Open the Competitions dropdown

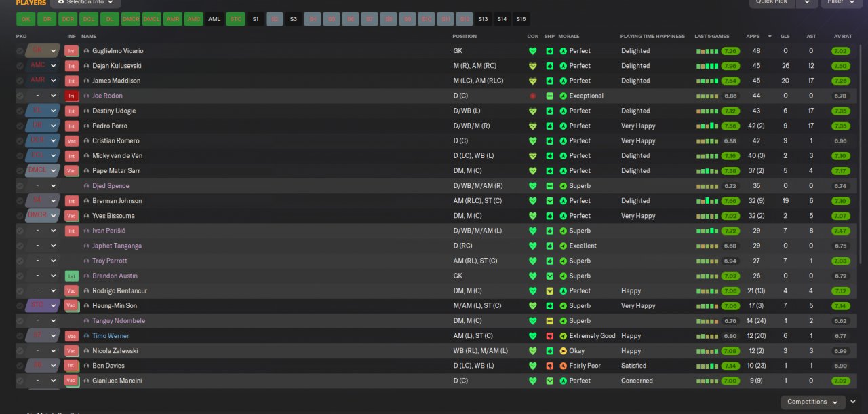812,402
